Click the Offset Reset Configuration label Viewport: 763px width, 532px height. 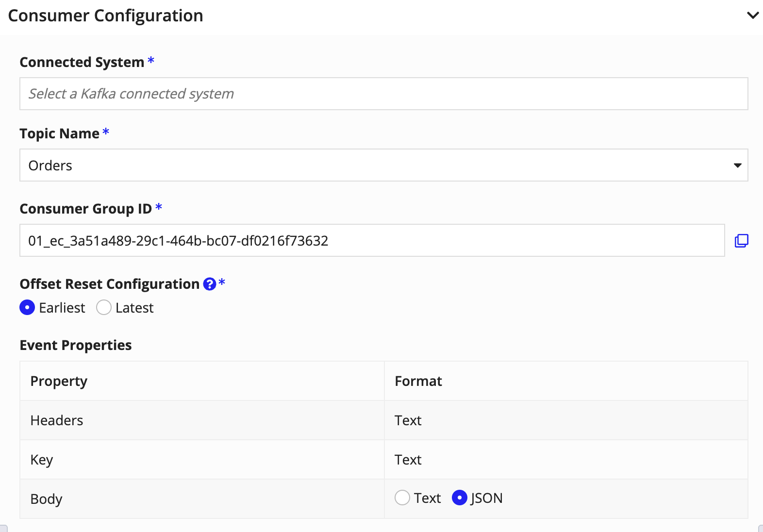tap(110, 284)
